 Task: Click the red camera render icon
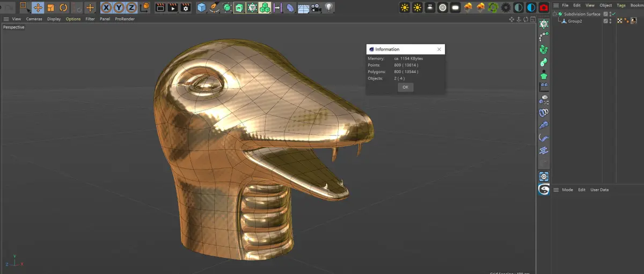pyautogui.click(x=544, y=8)
